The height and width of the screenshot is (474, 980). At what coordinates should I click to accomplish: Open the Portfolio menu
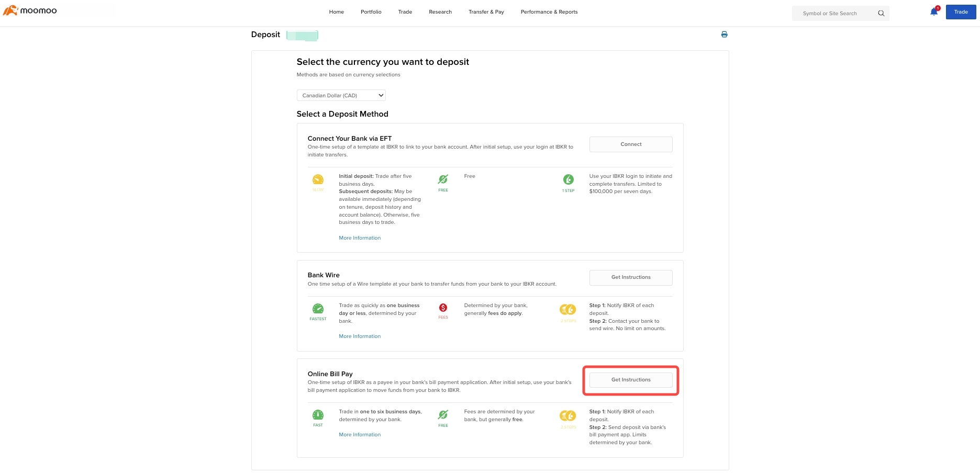(371, 12)
